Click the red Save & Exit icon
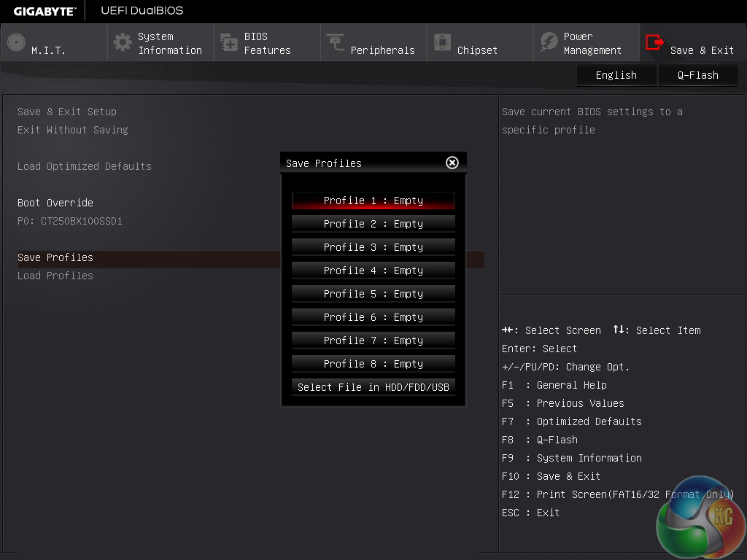The width and height of the screenshot is (747, 560). point(655,43)
